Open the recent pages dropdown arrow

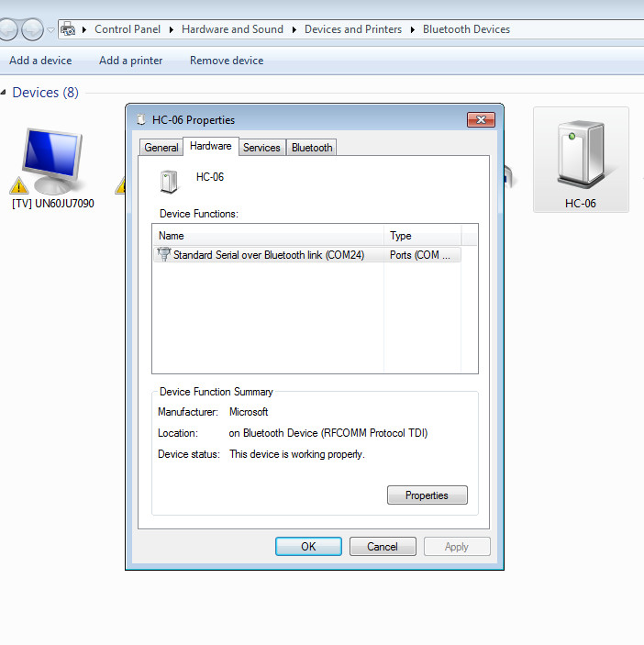[50, 29]
